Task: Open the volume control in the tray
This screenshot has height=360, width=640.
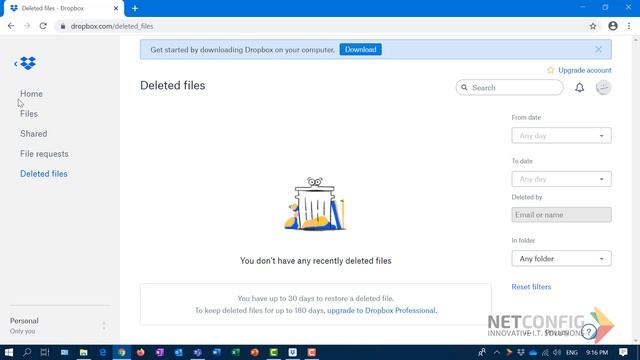Action: pyautogui.click(x=557, y=352)
